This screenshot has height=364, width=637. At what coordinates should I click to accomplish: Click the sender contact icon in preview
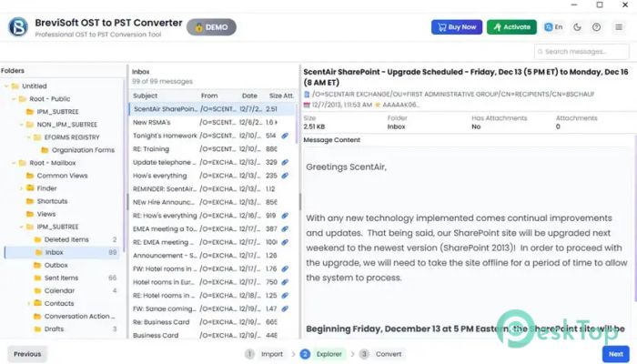click(x=308, y=95)
